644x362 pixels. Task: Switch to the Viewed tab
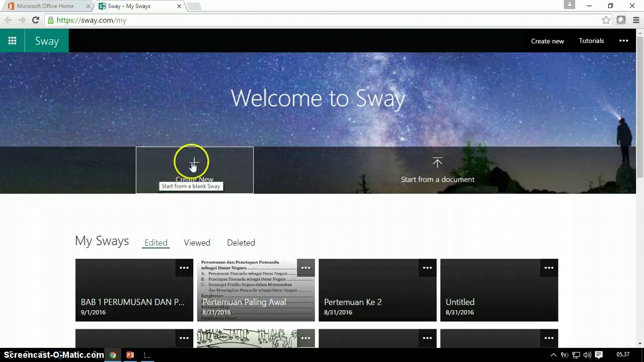(x=197, y=243)
